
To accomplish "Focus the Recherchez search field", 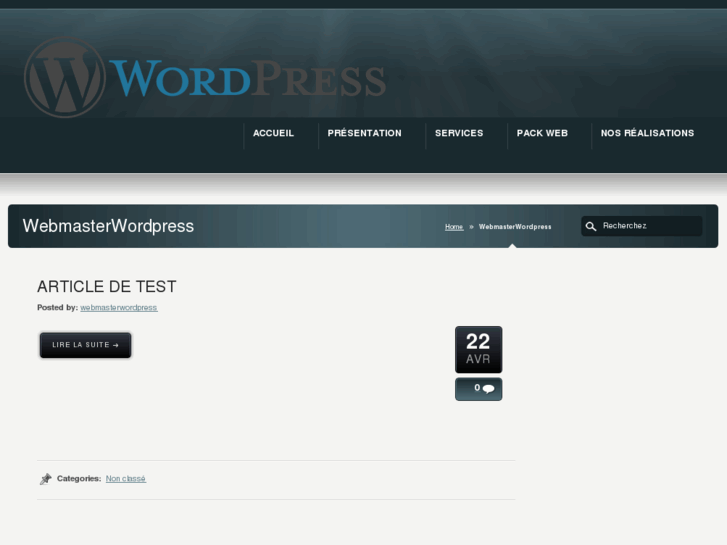I will pos(642,226).
